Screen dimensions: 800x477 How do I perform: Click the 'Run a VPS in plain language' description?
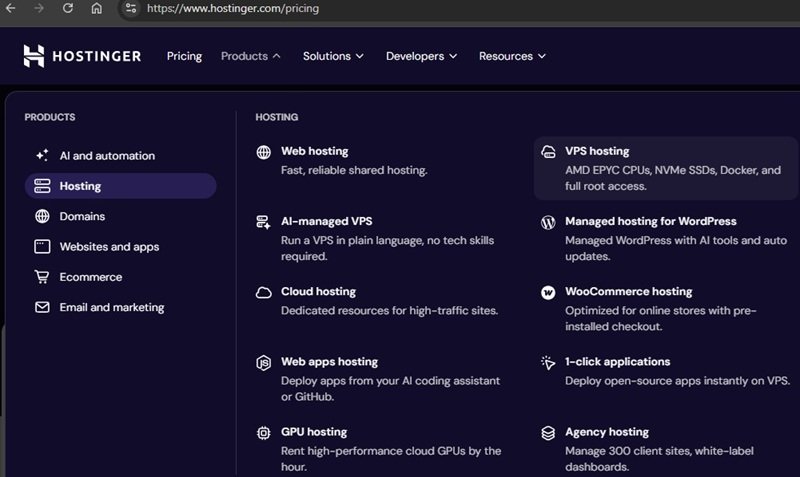coord(387,248)
